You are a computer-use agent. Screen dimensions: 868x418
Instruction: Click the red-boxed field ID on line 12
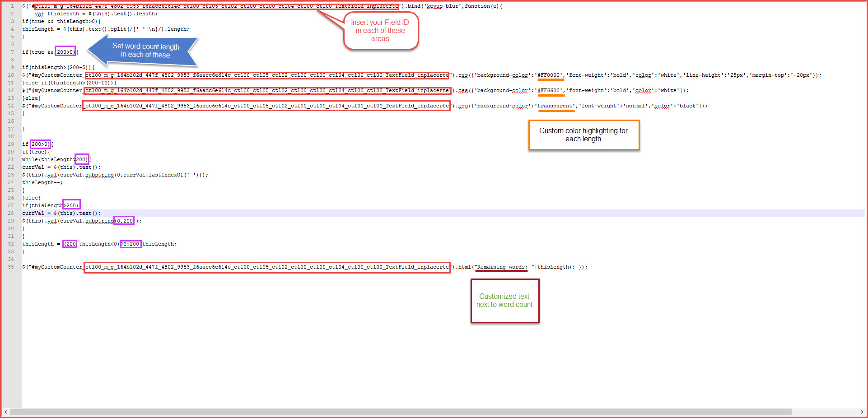(x=266, y=91)
